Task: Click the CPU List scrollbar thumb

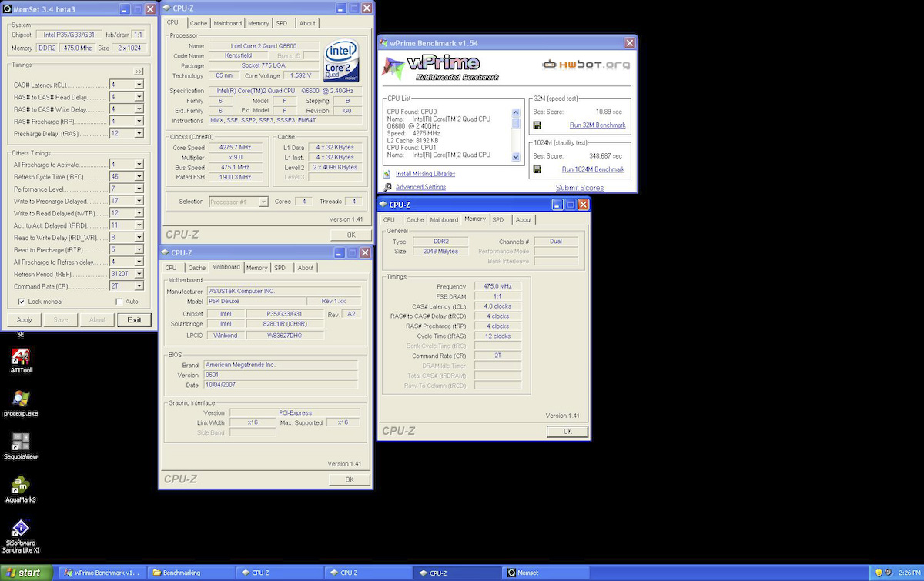Action: (516, 122)
